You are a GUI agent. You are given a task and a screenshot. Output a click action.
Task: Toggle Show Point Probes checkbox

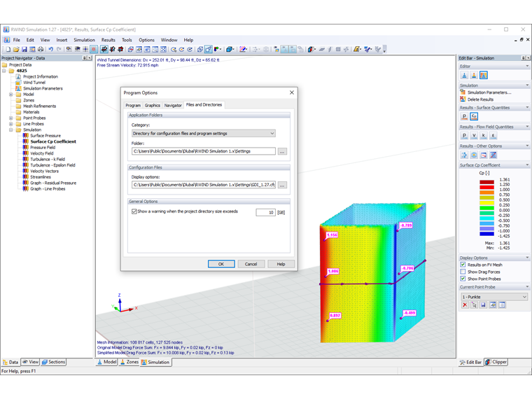tap(463, 279)
